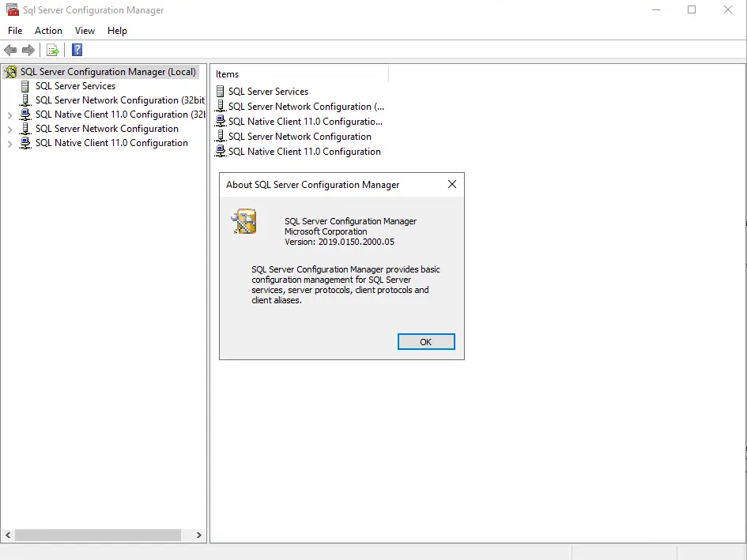Expand SQL Native Client 11.0 Configuration (32bit) node
747x560 pixels.
coord(9,115)
